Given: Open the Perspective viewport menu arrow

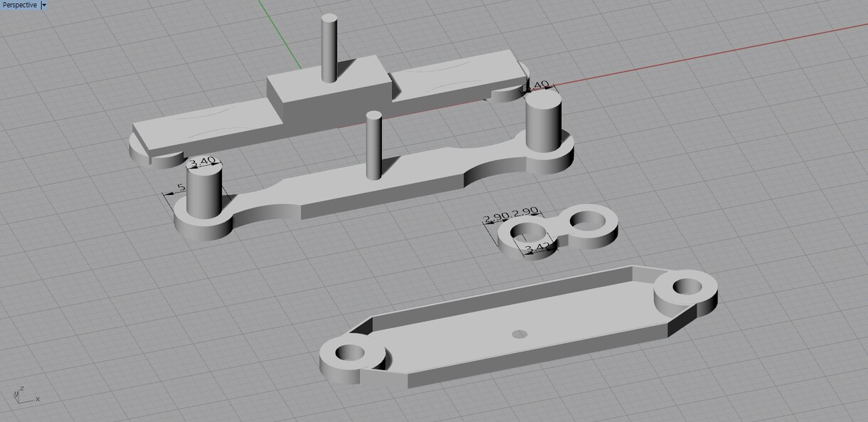Looking at the screenshot, I should [44, 5].
